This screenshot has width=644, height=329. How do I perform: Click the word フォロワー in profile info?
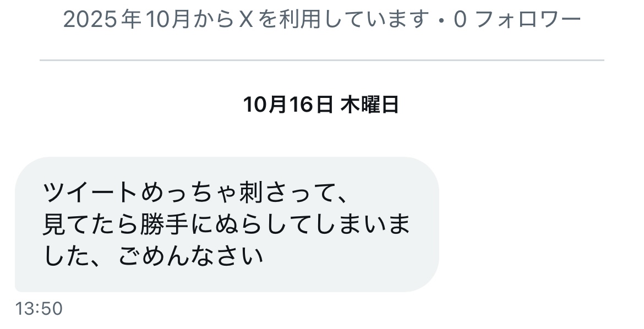pyautogui.click(x=528, y=19)
